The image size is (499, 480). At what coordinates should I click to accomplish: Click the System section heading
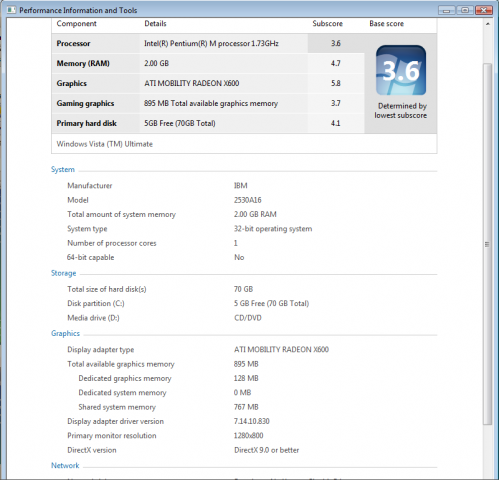(63, 169)
